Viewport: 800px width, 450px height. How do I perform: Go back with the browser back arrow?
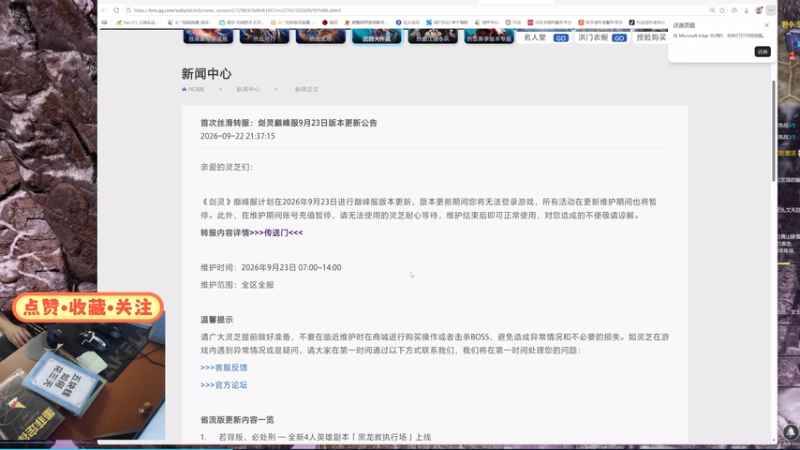tap(104, 10)
